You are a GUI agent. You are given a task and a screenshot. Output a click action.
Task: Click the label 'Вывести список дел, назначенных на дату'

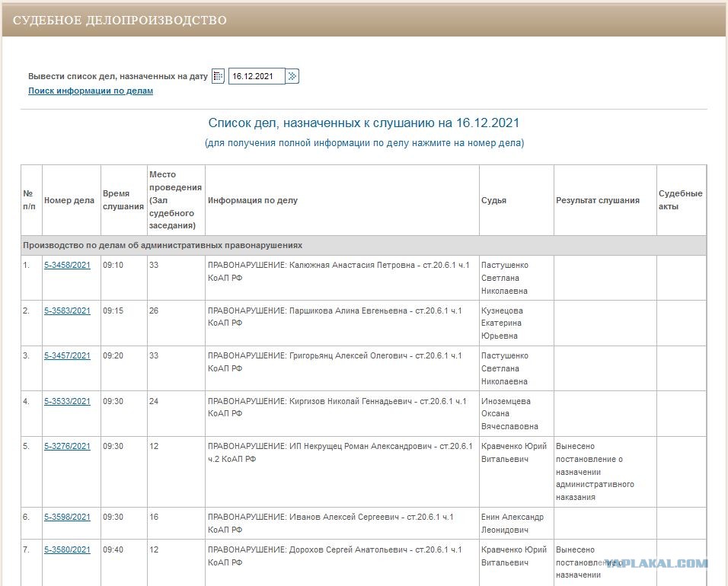pos(118,76)
